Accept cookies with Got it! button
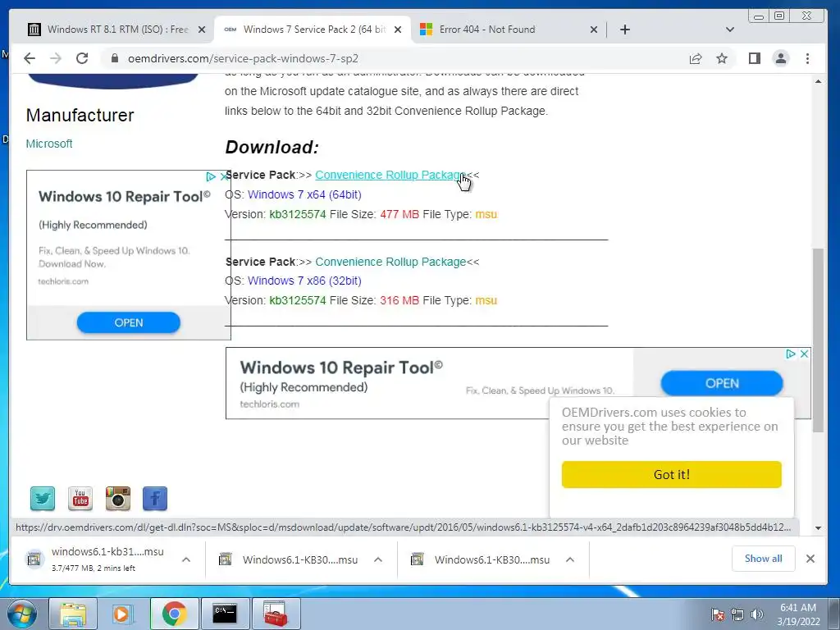This screenshot has height=630, width=840. pos(671,474)
